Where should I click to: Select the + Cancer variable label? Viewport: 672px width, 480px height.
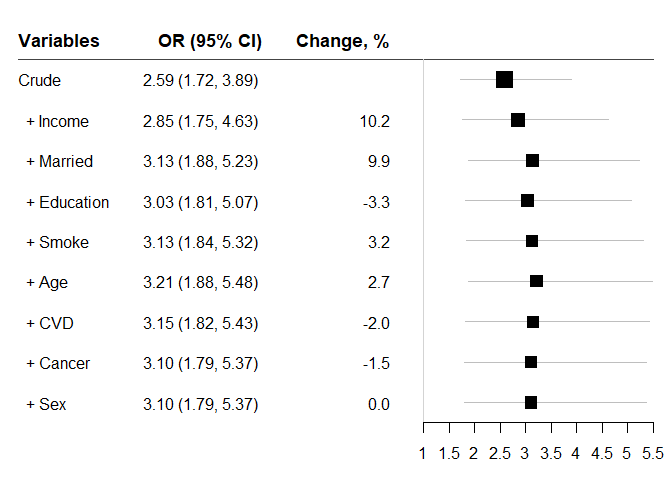[x=58, y=363]
